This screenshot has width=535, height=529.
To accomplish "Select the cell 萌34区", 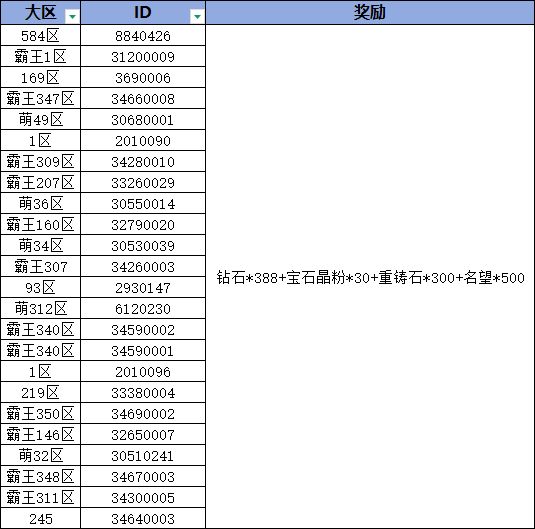I will 41,245.
